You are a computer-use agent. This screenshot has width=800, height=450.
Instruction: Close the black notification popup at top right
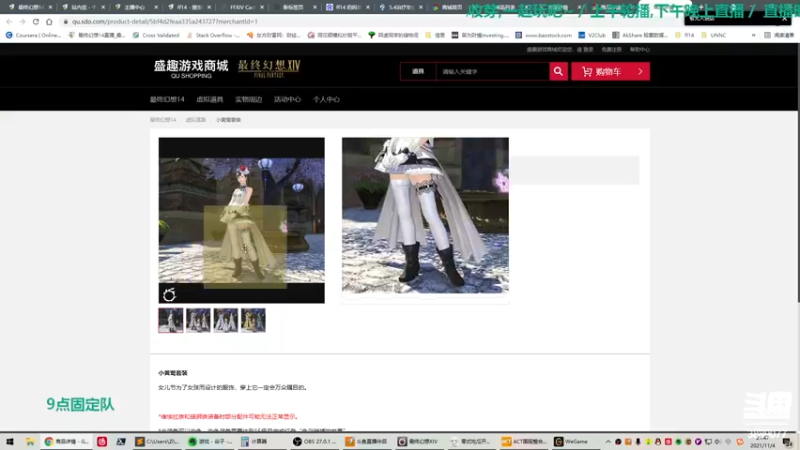[x=784, y=18]
